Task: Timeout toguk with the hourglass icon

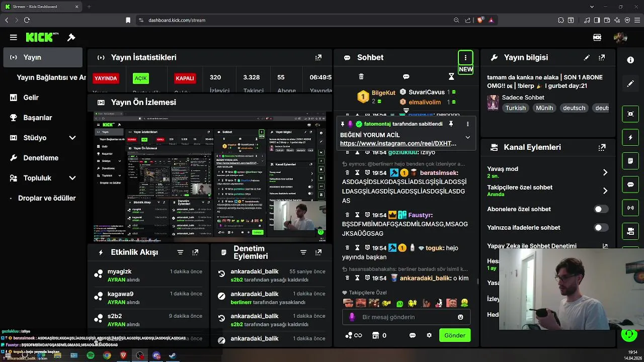Action: tap(357, 248)
